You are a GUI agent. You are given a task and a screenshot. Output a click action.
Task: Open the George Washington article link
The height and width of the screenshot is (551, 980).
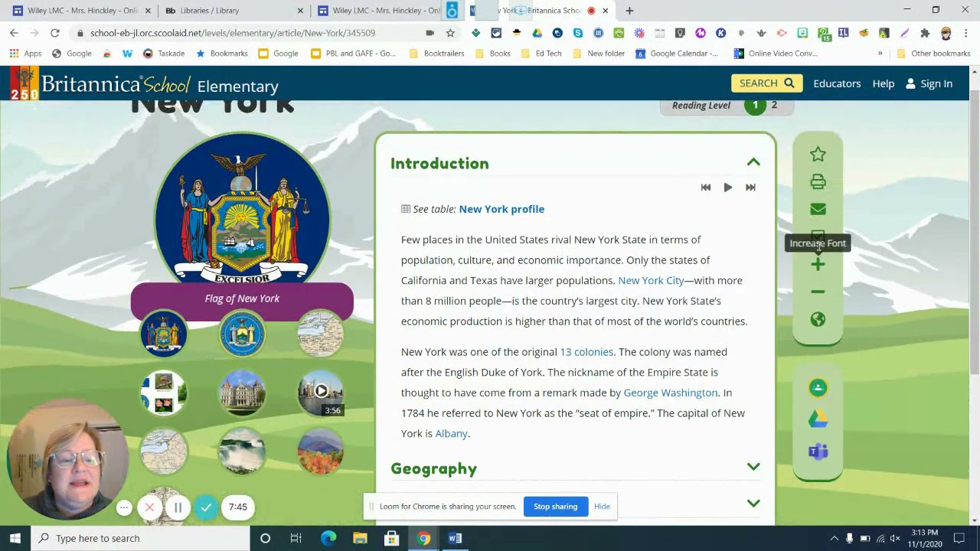click(671, 393)
